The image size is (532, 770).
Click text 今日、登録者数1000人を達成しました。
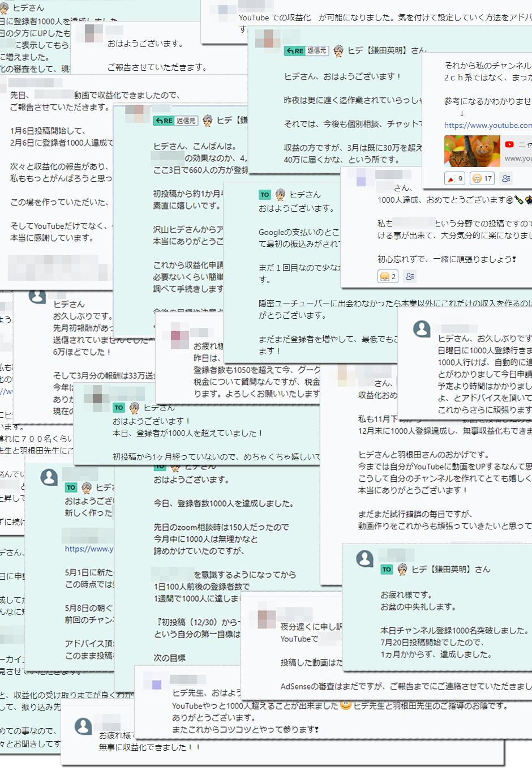[224, 503]
